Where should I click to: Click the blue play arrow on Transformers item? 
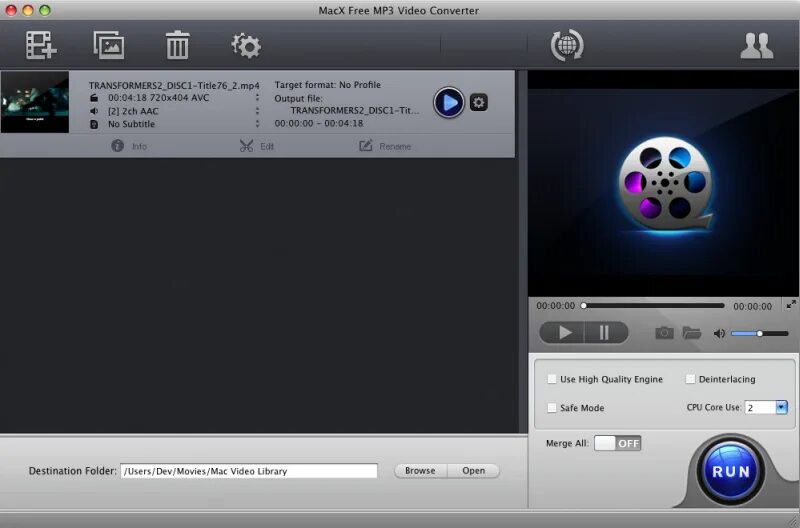[x=449, y=103]
